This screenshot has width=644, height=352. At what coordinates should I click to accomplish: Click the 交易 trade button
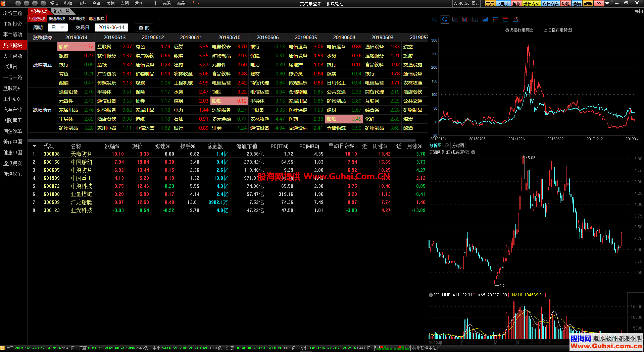[x=490, y=4]
